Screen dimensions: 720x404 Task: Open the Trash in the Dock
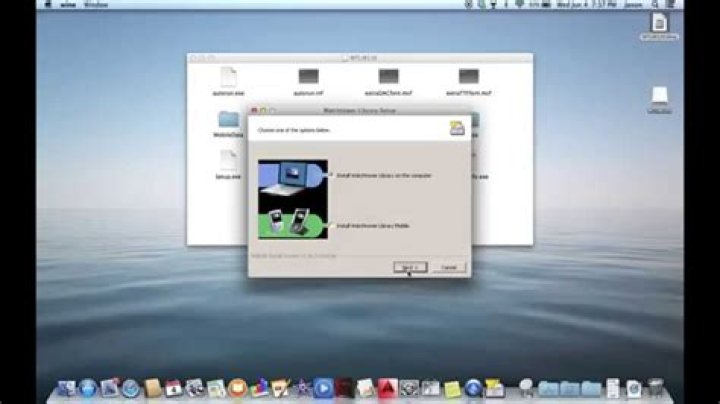click(x=655, y=386)
